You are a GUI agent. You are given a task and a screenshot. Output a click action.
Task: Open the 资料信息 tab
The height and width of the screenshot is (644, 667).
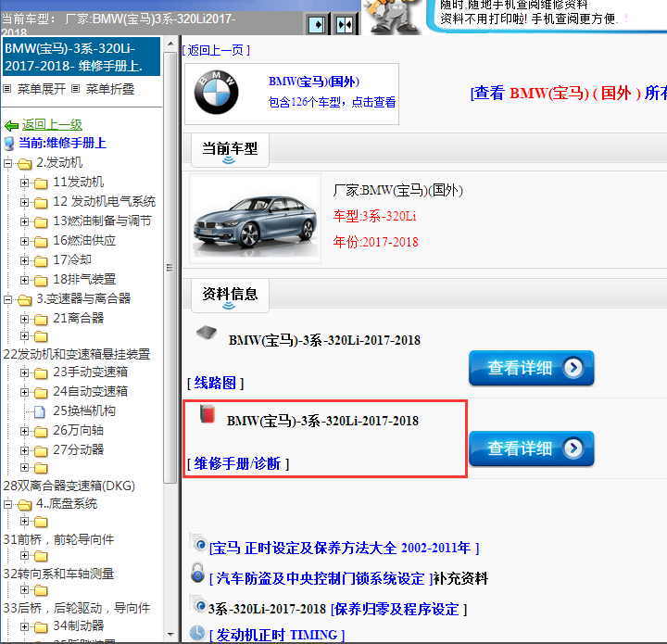(x=230, y=296)
